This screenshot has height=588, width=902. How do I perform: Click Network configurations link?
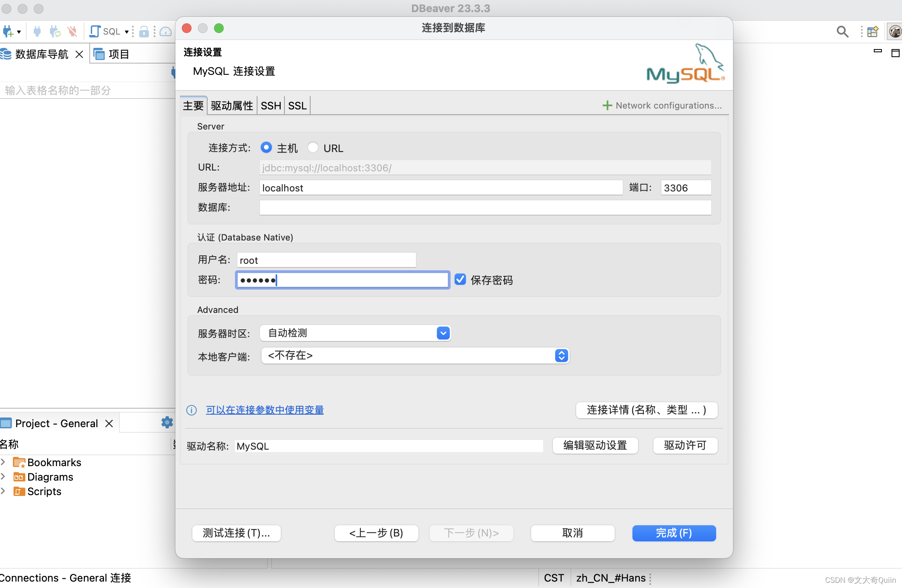pyautogui.click(x=669, y=105)
